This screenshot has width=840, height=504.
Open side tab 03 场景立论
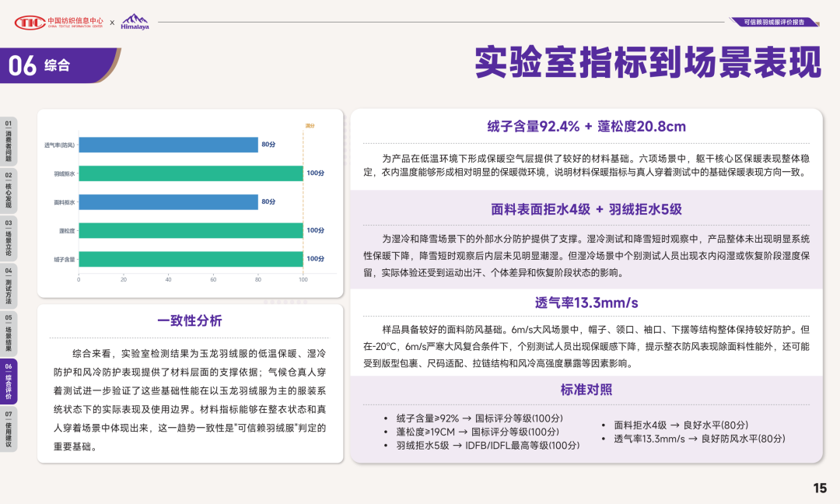pyautogui.click(x=9, y=238)
